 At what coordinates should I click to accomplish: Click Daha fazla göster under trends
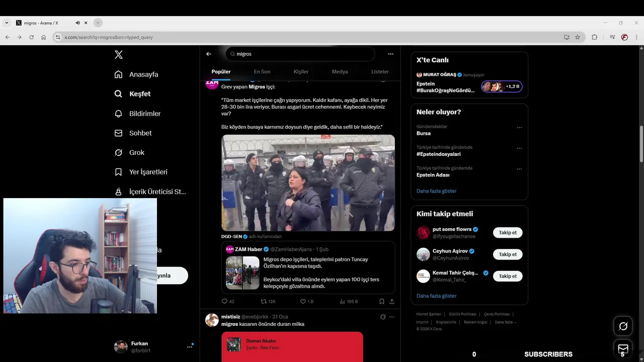click(x=436, y=191)
